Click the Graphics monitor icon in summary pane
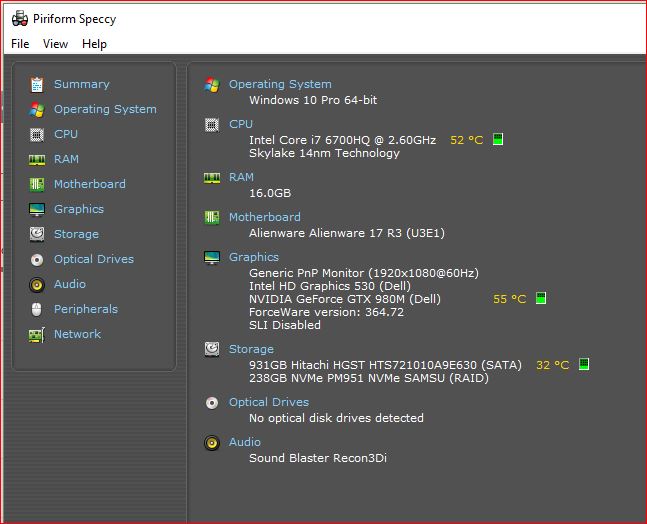The height and width of the screenshot is (524, 647). pos(212,258)
